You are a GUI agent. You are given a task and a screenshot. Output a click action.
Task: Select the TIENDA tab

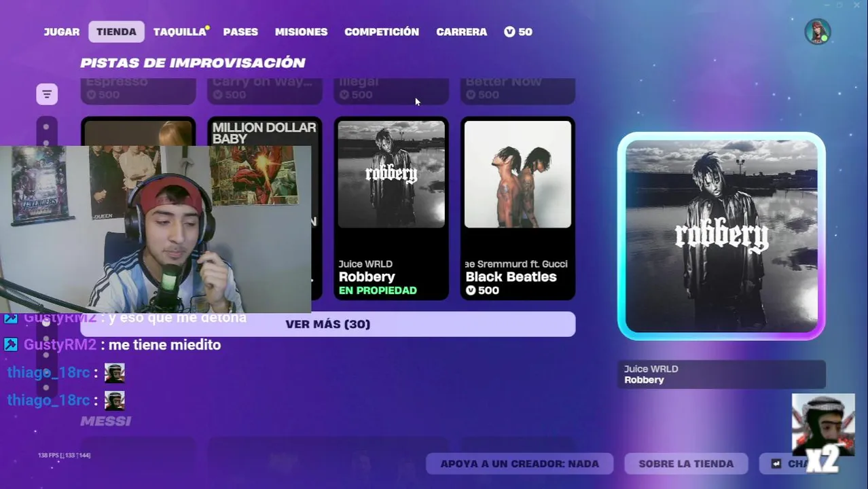tap(116, 32)
